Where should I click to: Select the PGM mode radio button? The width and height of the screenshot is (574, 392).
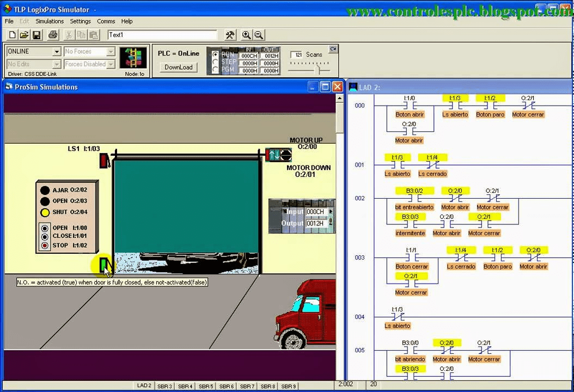[215, 69]
